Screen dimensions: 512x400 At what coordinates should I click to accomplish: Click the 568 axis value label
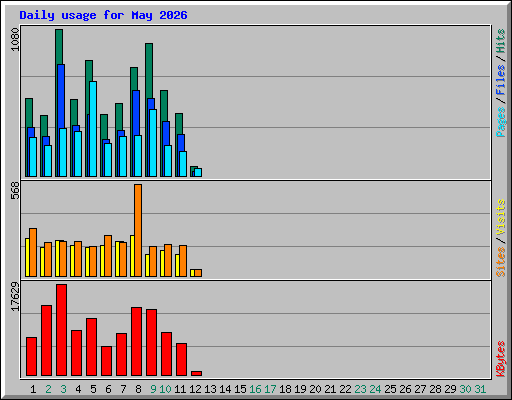(x=15, y=190)
